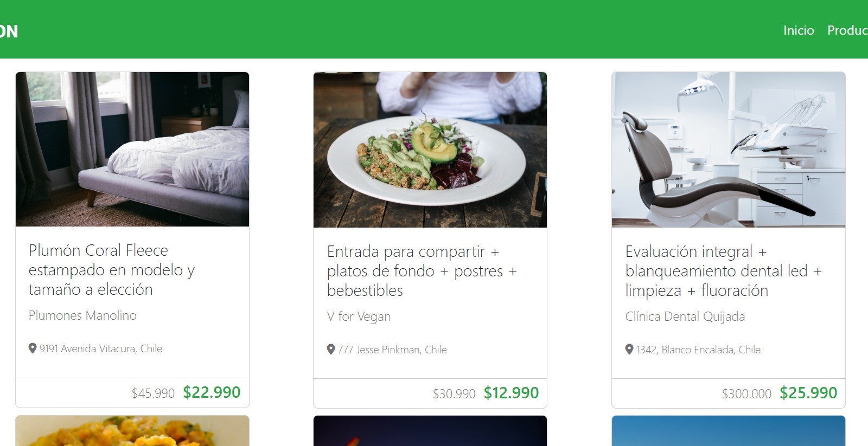Visit the Clínica Dental Quijada vendor name
The width and height of the screenshot is (868, 446).
coord(685,316)
